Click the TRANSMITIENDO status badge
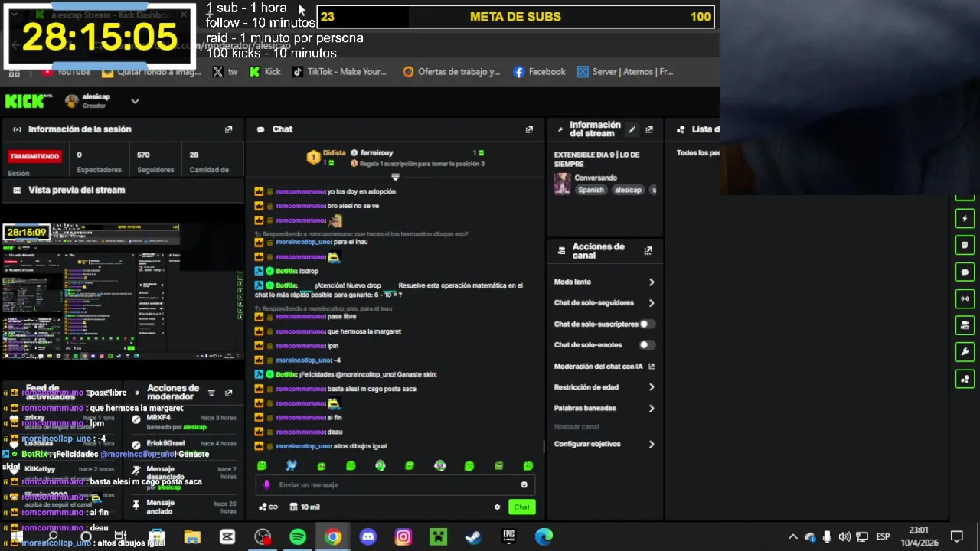 tap(34, 156)
